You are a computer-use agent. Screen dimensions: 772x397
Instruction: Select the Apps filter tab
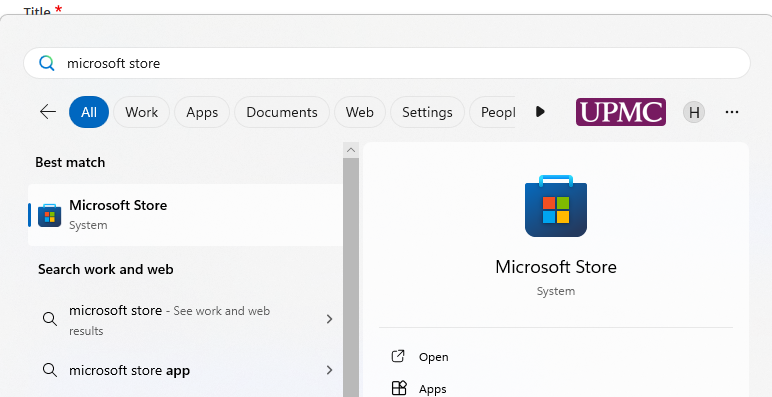pos(202,112)
